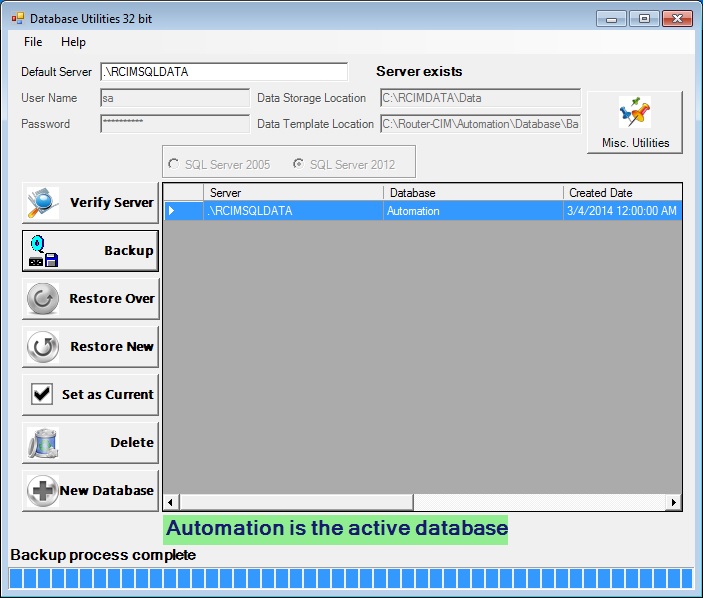The width and height of the screenshot is (703, 598).
Task: Minimize the Database Utilities window
Action: coord(611,19)
